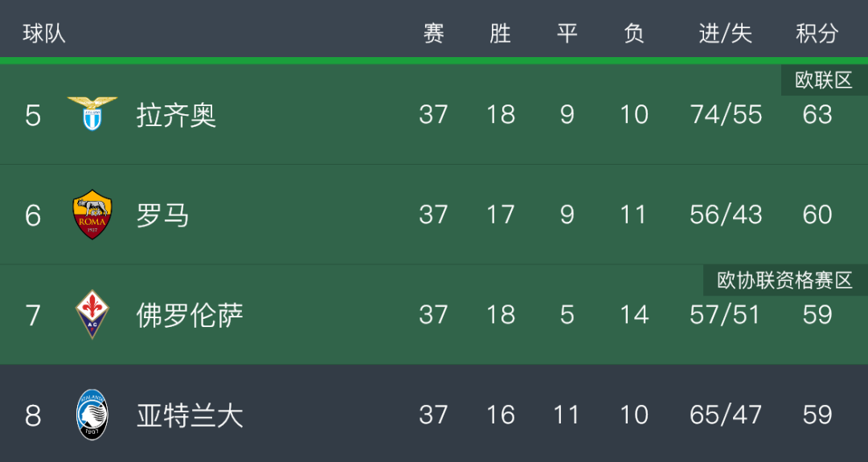The image size is (868, 462).
Task: Select the 佛罗伦萨 team name
Action: click(x=190, y=316)
